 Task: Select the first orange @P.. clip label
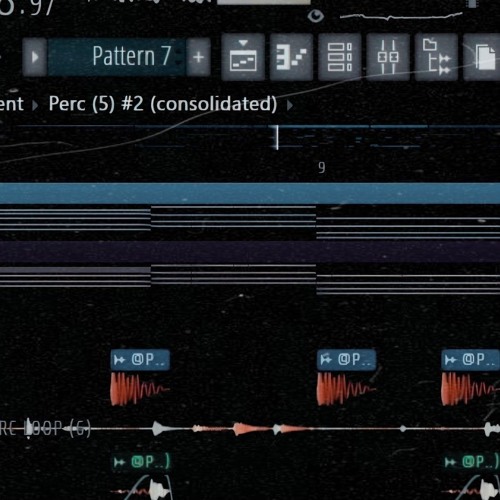(140, 360)
